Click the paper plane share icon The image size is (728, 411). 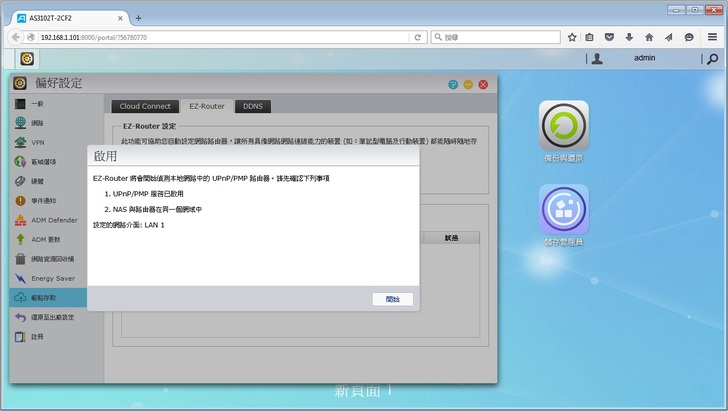[669, 37]
